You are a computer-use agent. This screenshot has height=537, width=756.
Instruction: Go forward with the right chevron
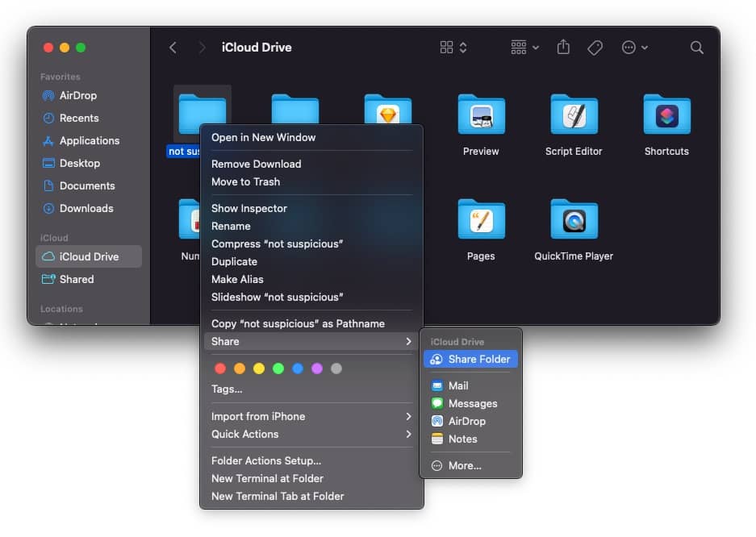click(x=202, y=48)
